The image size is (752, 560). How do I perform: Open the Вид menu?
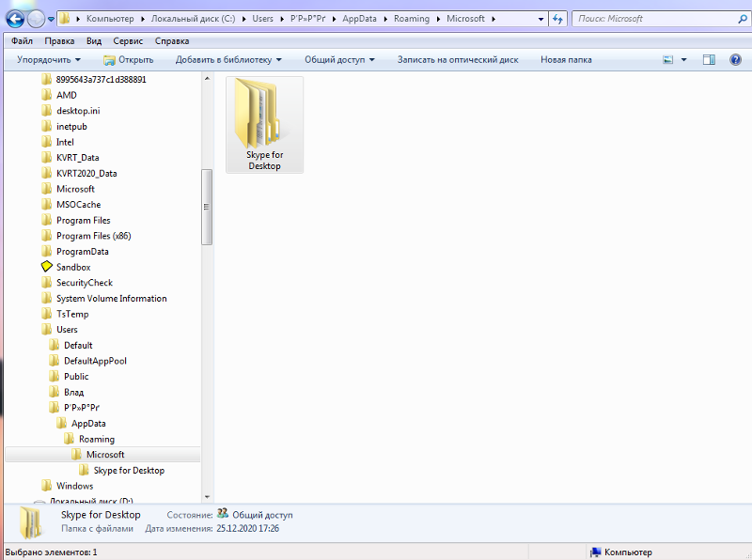point(94,40)
